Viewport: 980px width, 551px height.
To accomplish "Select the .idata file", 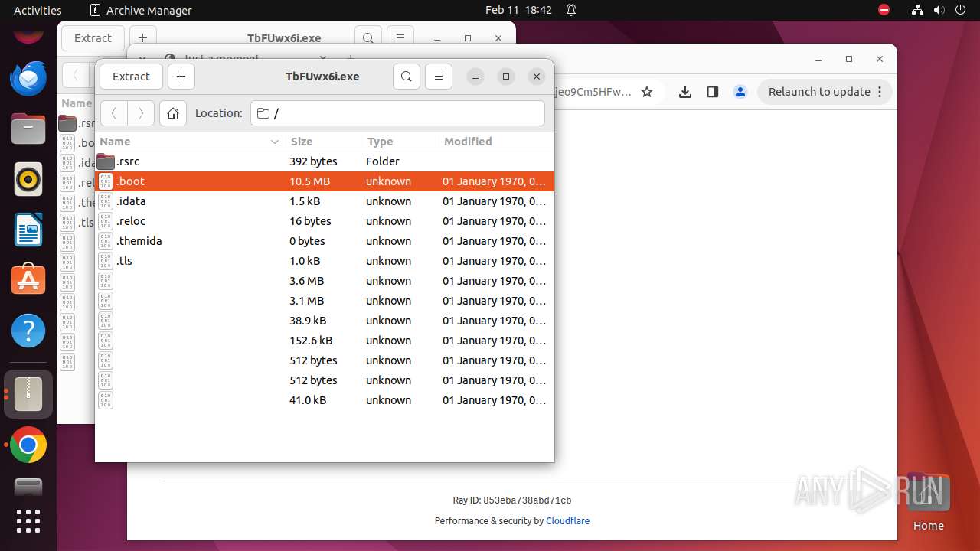I will 325,201.
